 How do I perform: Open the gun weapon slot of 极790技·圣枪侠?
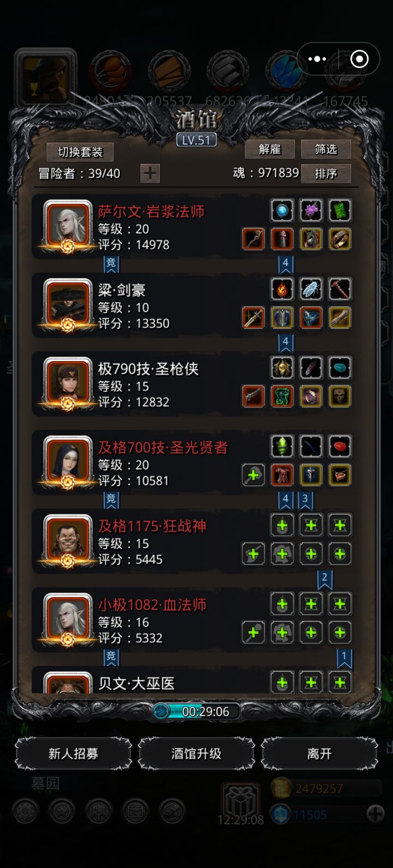click(253, 396)
